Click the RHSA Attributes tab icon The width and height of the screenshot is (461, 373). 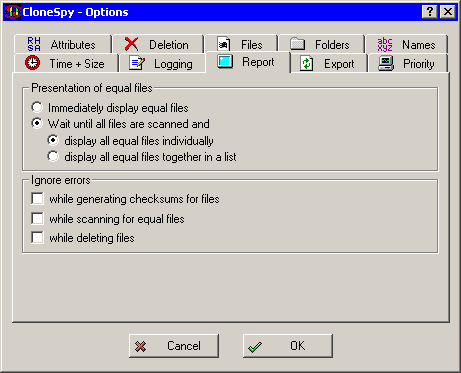click(34, 44)
